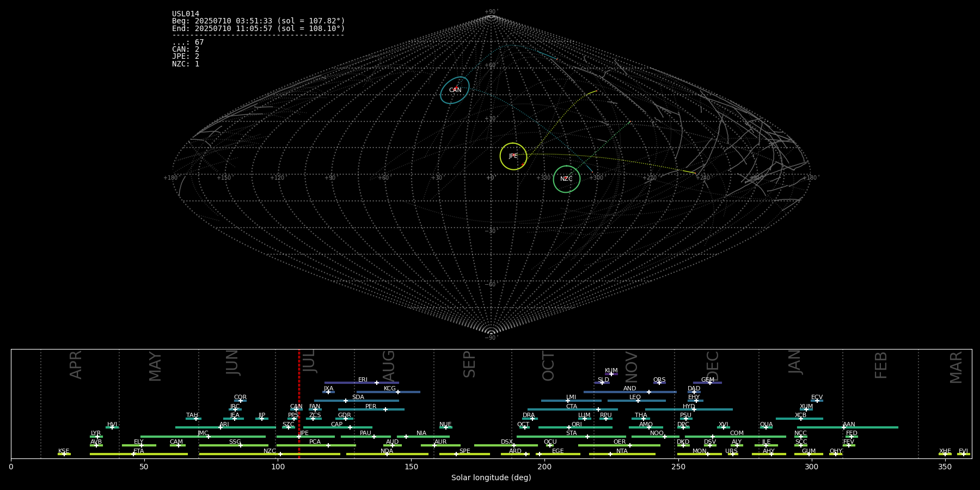
Task: Click the SDA shower label
Action: coord(358,397)
